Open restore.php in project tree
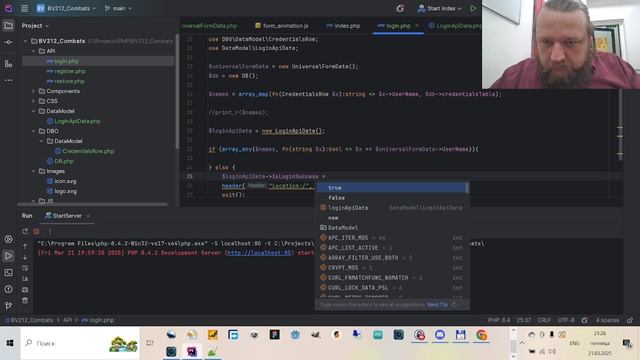 pos(65,81)
